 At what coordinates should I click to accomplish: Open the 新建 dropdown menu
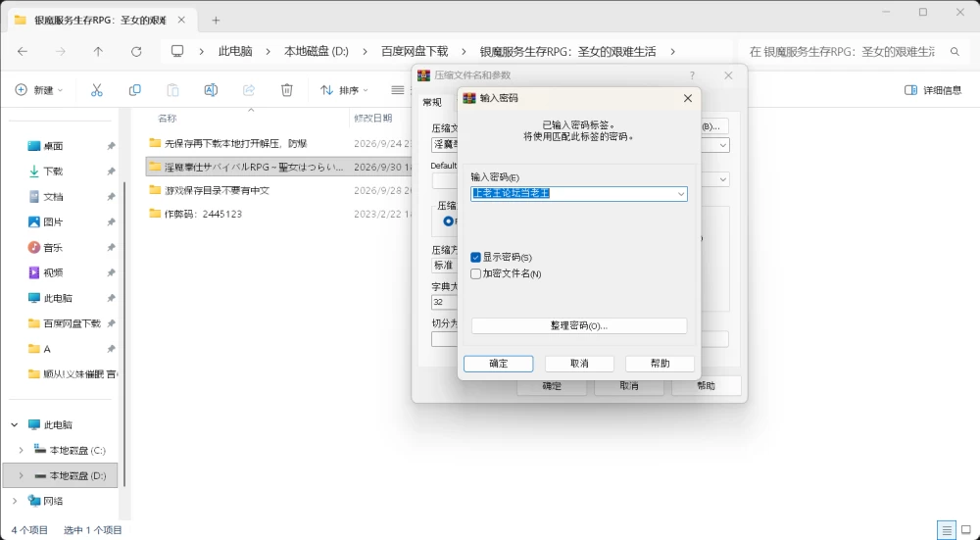point(39,90)
